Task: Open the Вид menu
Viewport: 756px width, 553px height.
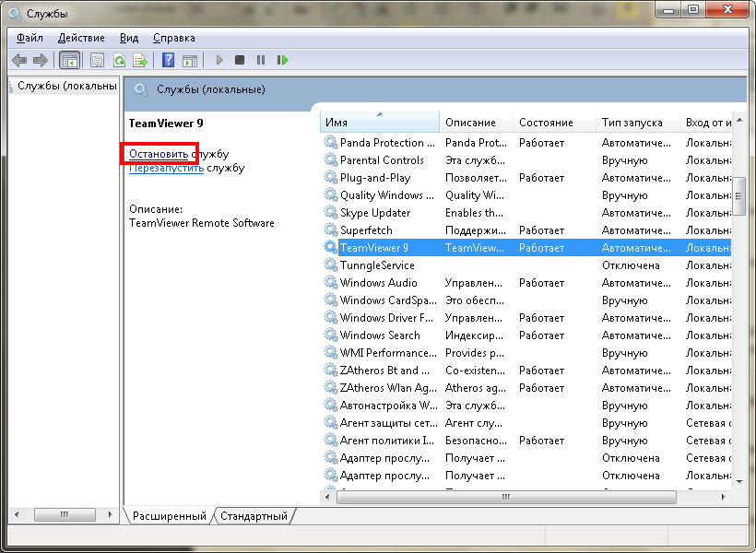Action: pos(129,38)
